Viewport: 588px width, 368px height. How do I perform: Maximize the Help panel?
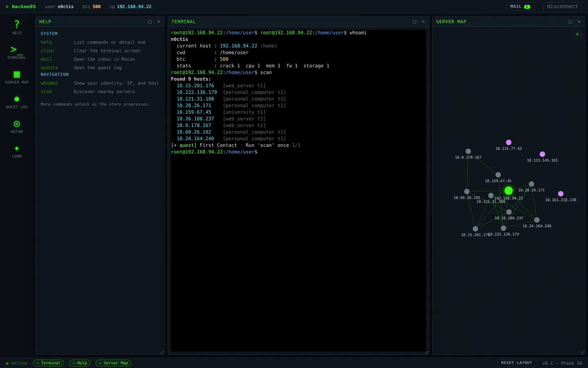(x=150, y=22)
